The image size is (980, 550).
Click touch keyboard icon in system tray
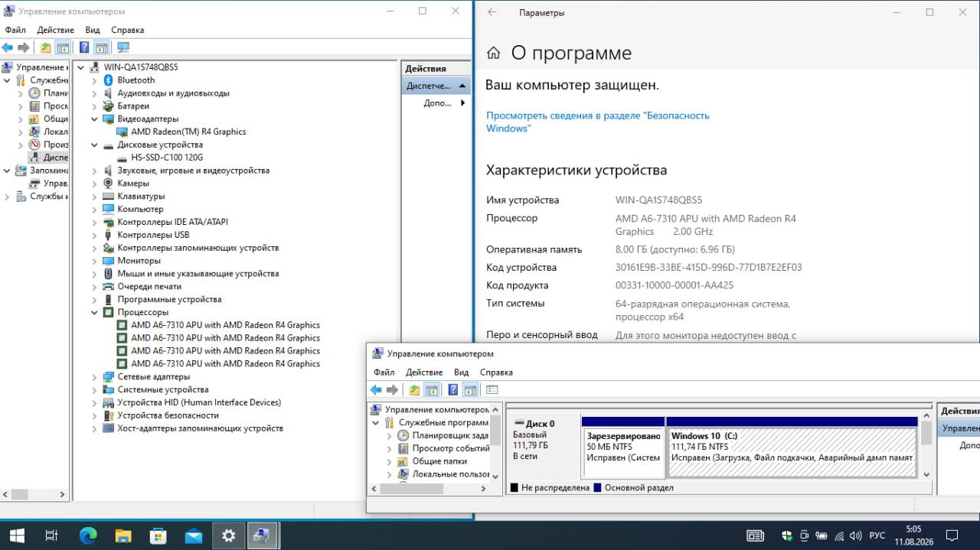click(755, 536)
